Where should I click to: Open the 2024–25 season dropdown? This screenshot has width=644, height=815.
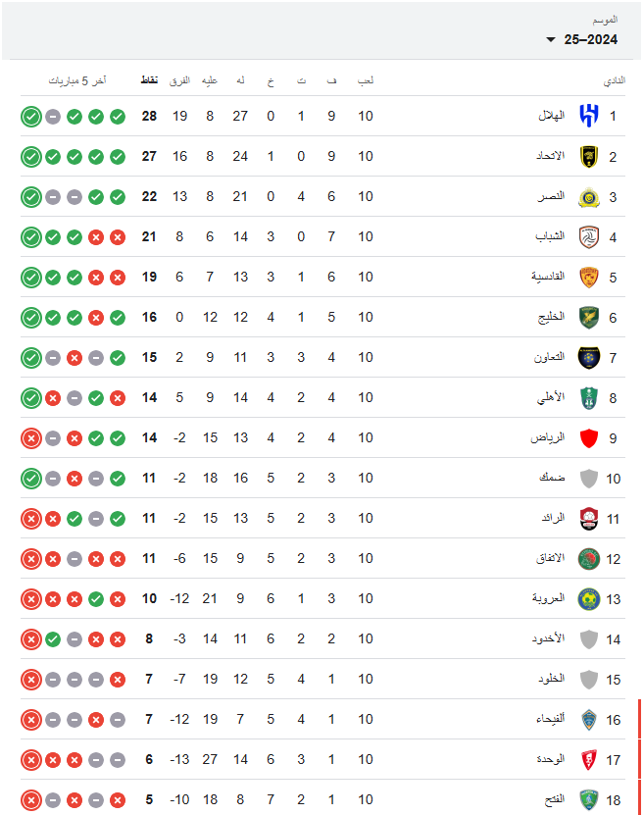(581, 39)
